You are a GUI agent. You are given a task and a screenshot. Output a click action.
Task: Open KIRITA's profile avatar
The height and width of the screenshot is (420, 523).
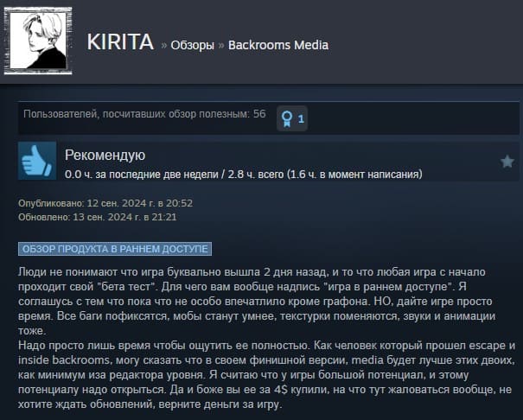(38, 41)
